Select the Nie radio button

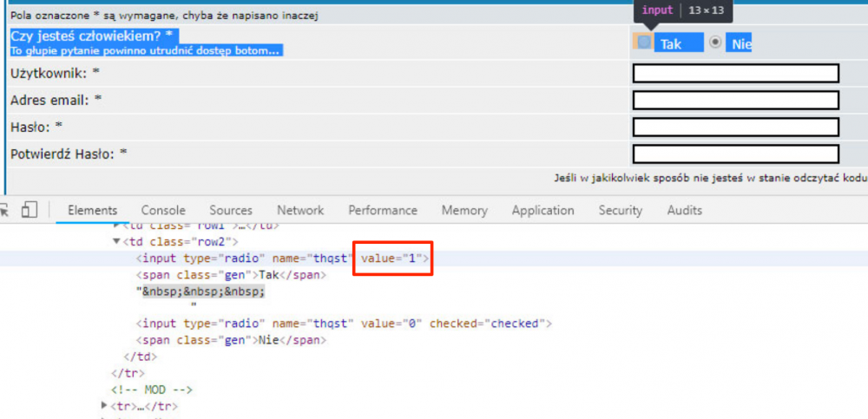click(716, 42)
